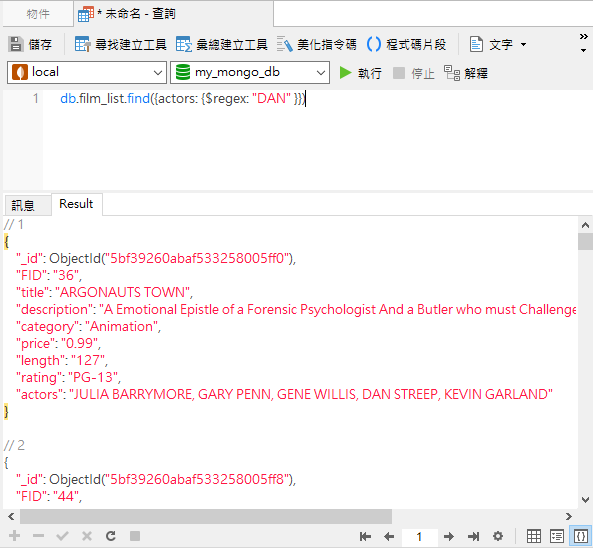Click the horizontal scrollbar in results
The height and width of the screenshot is (548, 593).
pyautogui.click(x=206, y=516)
